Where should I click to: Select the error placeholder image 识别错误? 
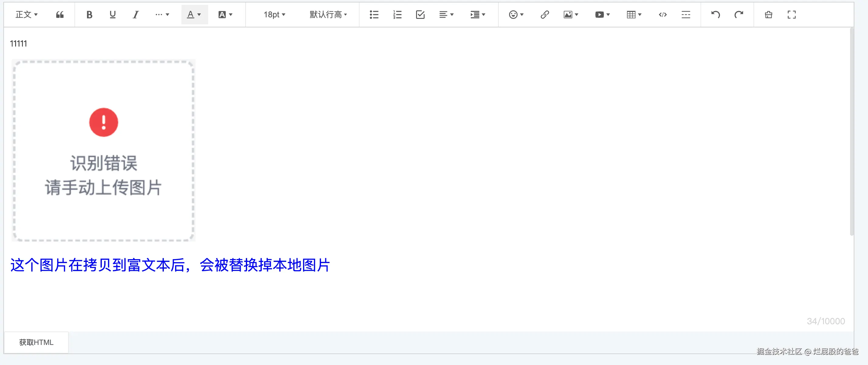[x=103, y=151]
